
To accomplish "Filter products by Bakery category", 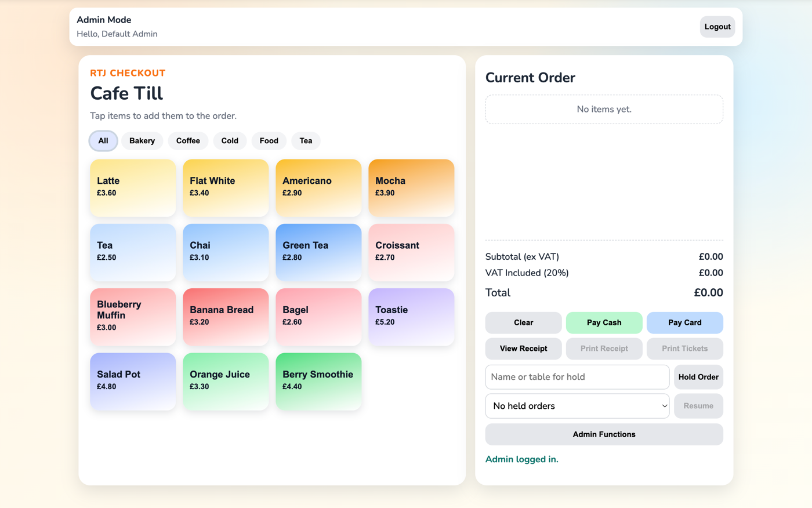I will coord(142,141).
